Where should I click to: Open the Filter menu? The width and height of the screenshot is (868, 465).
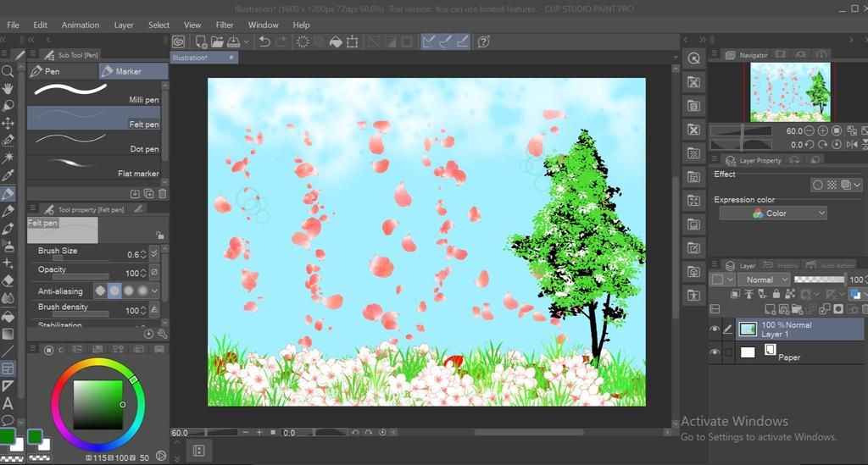click(x=224, y=25)
